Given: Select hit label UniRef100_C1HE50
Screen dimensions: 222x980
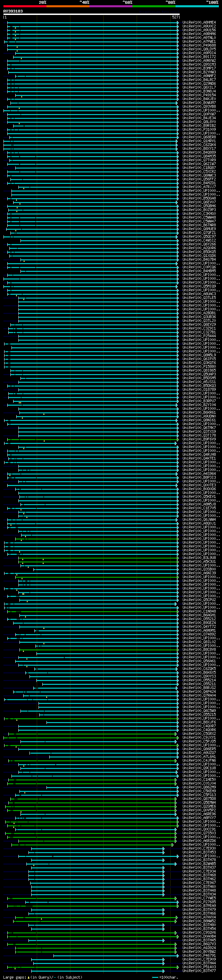Looking at the screenshot, I should 199,779.
